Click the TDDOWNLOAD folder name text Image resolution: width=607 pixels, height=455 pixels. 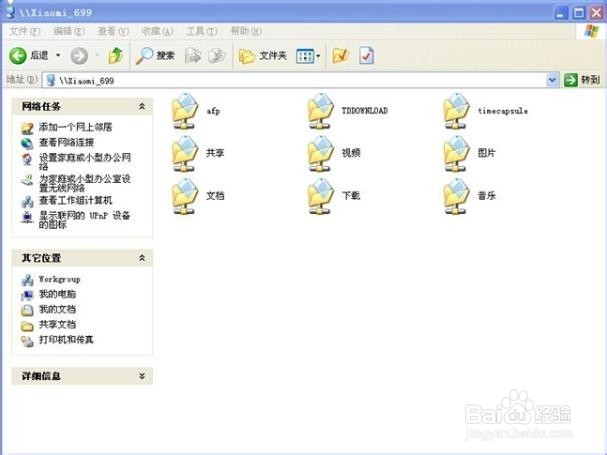click(365, 111)
